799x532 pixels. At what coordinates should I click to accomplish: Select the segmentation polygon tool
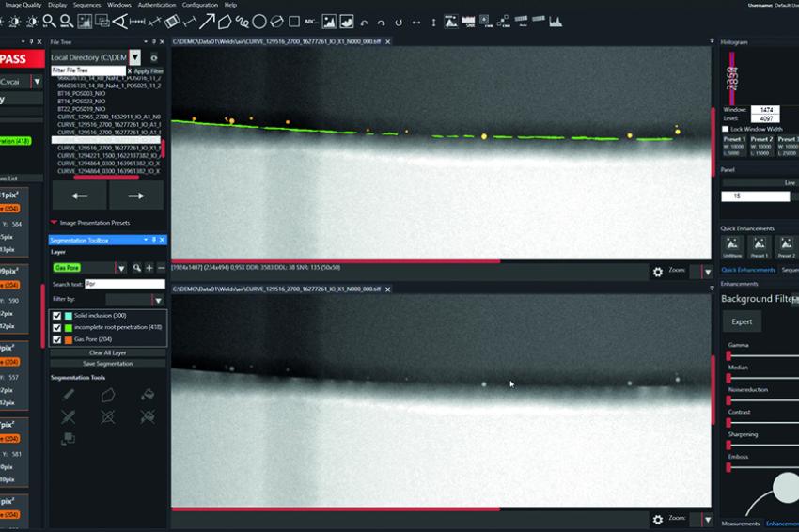pos(107,395)
